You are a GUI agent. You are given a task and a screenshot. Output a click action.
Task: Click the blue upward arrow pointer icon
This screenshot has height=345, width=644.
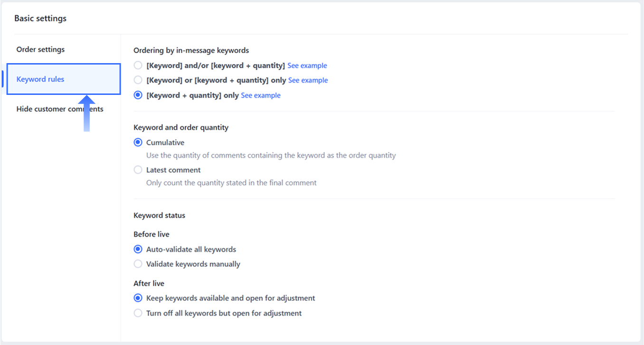(x=86, y=113)
